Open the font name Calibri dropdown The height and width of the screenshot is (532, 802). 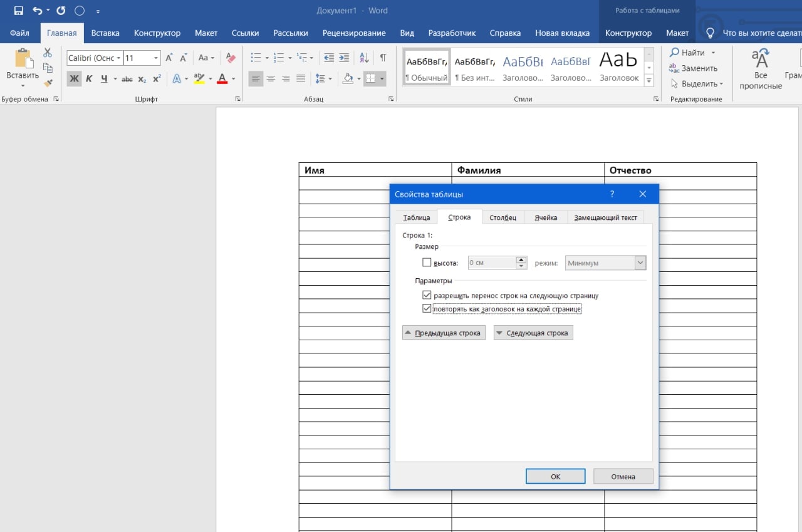click(118, 58)
